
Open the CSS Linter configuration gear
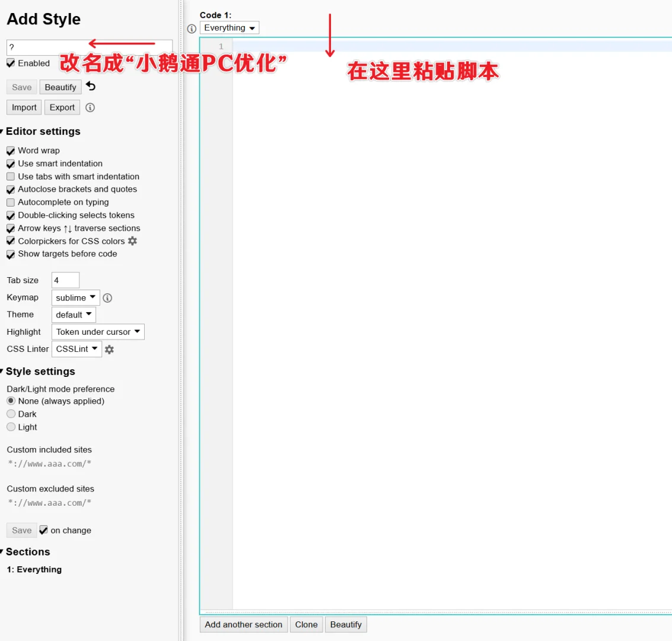click(x=109, y=350)
